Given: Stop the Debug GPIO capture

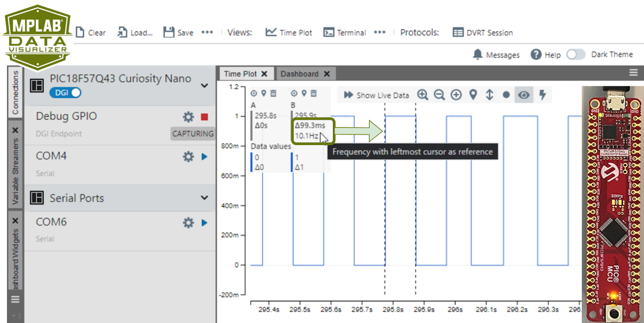Looking at the screenshot, I should coord(204,117).
